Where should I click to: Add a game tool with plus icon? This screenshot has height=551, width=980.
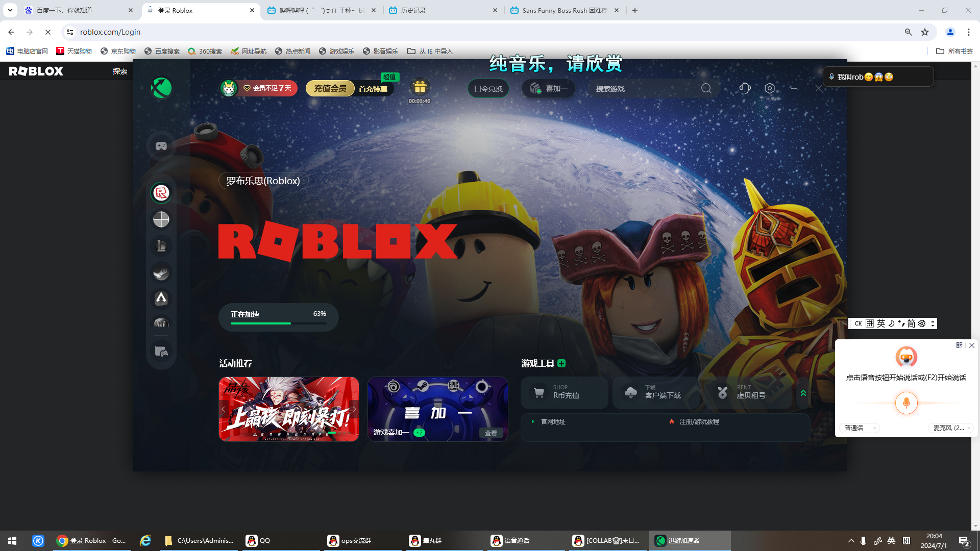(x=561, y=363)
